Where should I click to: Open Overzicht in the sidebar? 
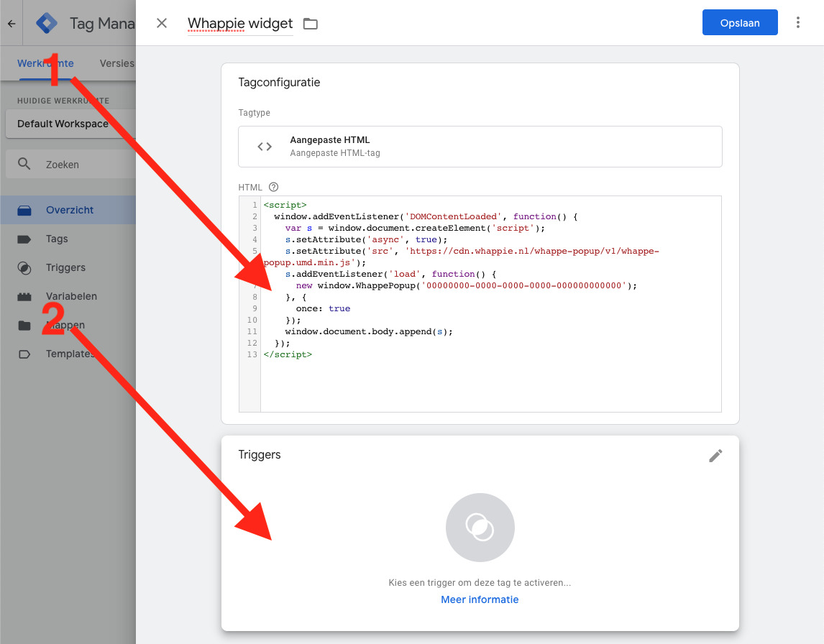68,210
